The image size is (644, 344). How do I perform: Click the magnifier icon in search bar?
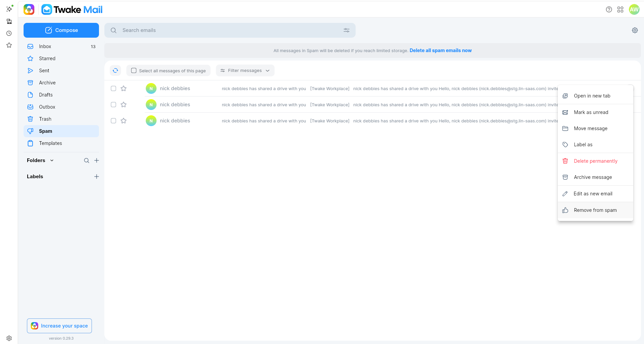click(114, 30)
